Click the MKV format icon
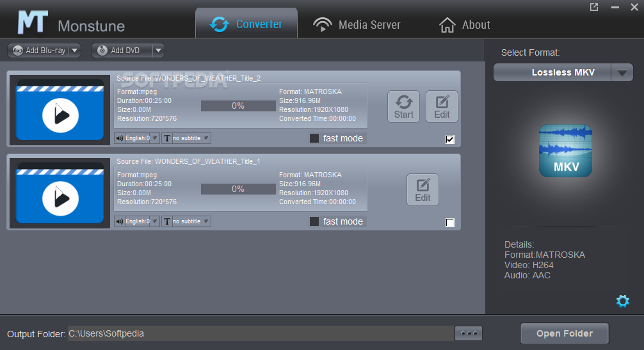The height and width of the screenshot is (350, 644). (565, 151)
